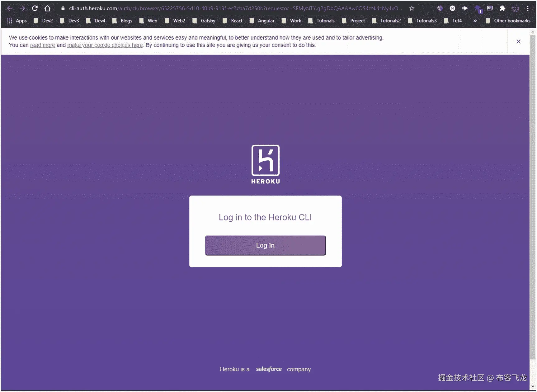Viewport: 537px width, 392px height.
Task: Reload the current page
Action: (x=35, y=8)
